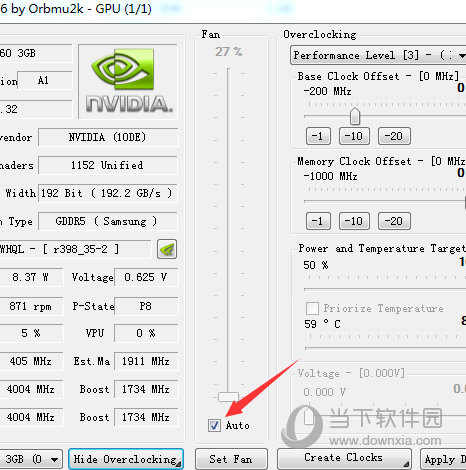The image size is (466, 470).
Task: Click Hide Overclocking button
Action: 126,459
